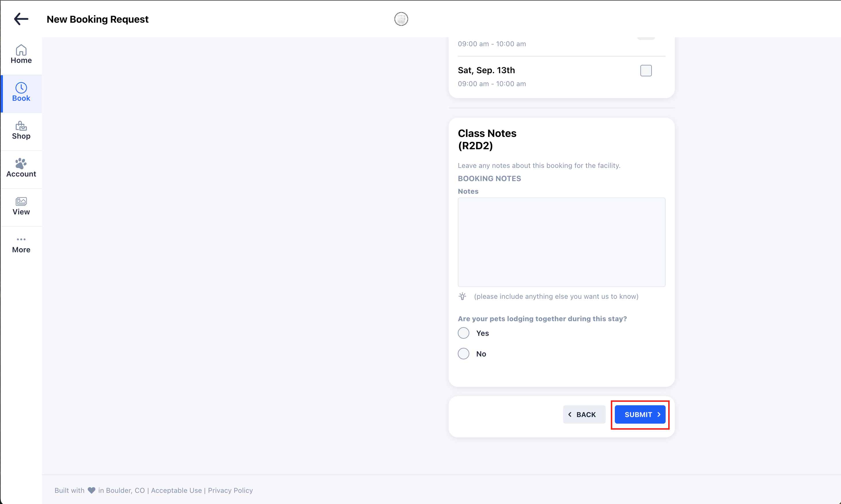The width and height of the screenshot is (841, 504).
Task: Click the BACK button
Action: [584, 414]
